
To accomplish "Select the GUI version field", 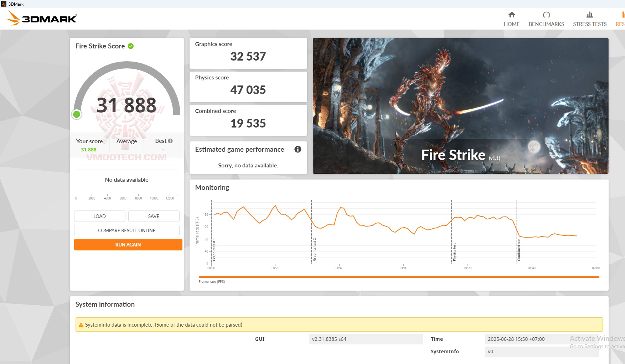I will point(367,339).
